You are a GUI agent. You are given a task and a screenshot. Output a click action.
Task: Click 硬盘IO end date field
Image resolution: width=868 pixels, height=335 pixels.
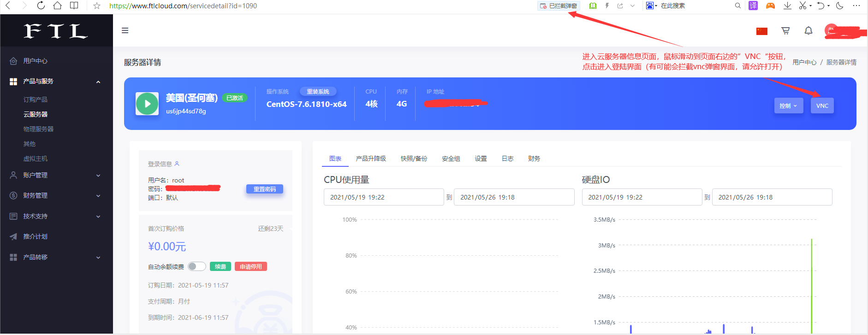pyautogui.click(x=772, y=197)
